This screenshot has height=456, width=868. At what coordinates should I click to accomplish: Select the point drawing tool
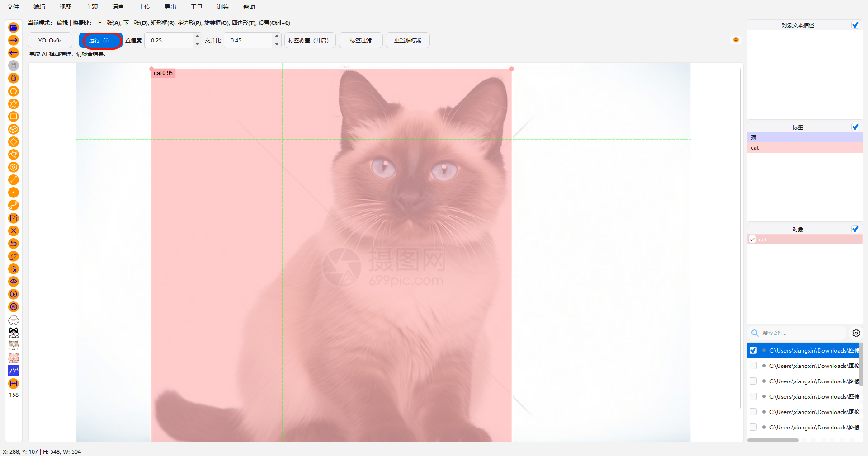click(x=14, y=193)
